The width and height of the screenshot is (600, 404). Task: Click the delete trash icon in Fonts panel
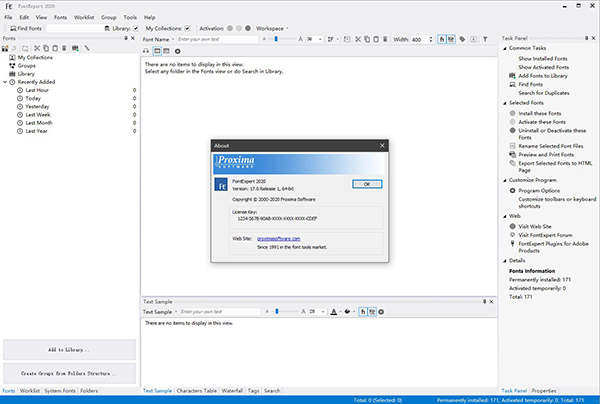[x=63, y=47]
